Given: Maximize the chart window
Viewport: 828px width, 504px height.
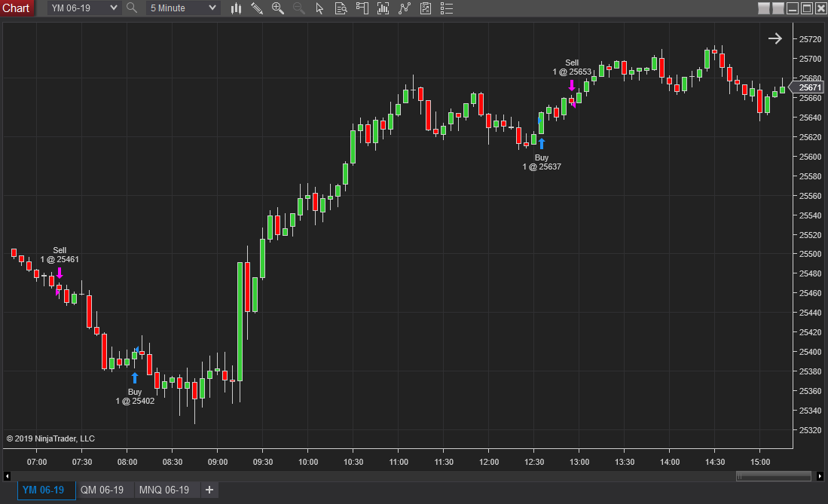Looking at the screenshot, I should 807,8.
